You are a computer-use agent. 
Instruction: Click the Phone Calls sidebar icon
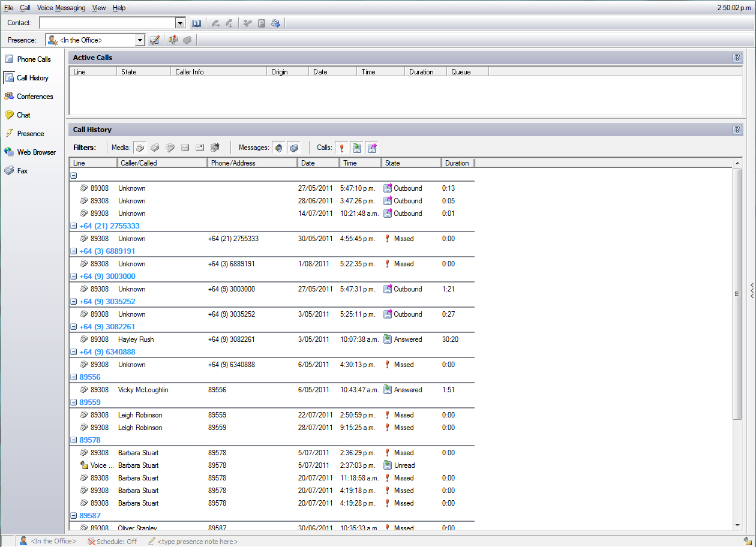9,59
